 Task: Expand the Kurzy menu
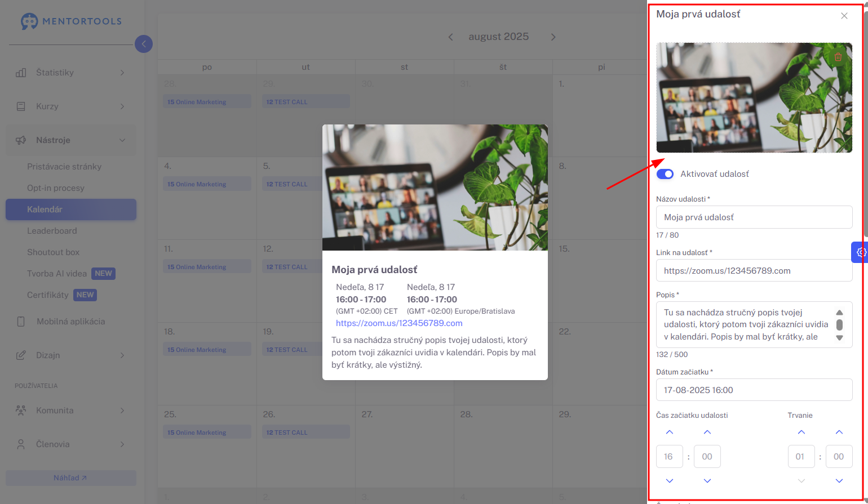point(71,106)
